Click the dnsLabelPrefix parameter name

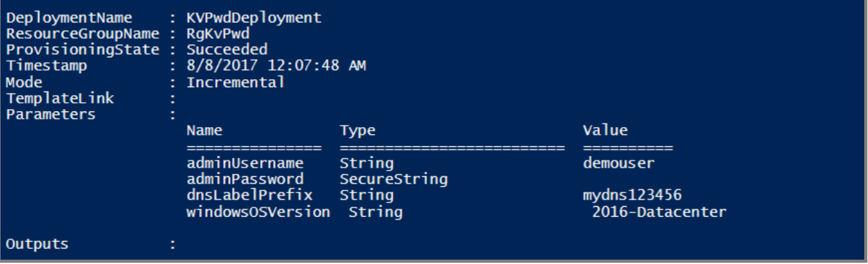tap(249, 196)
